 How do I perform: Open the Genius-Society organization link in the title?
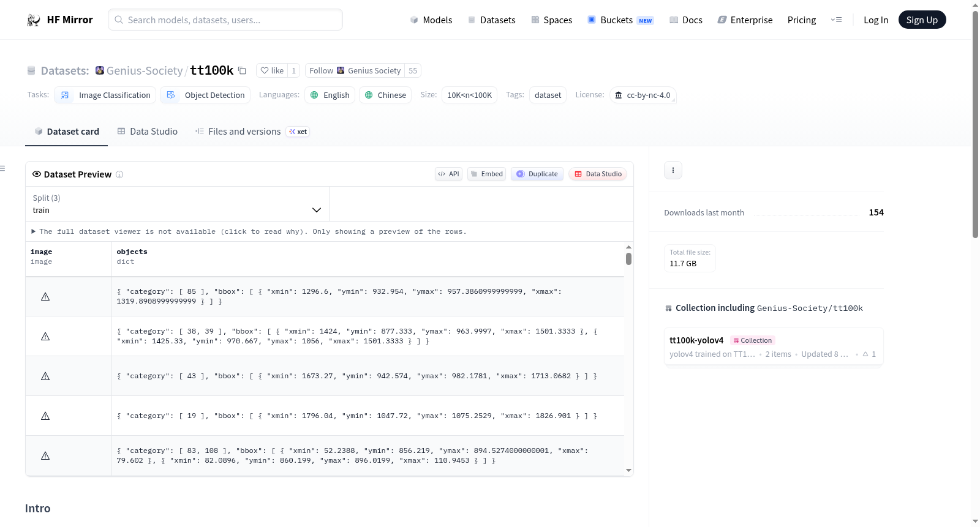(x=145, y=70)
